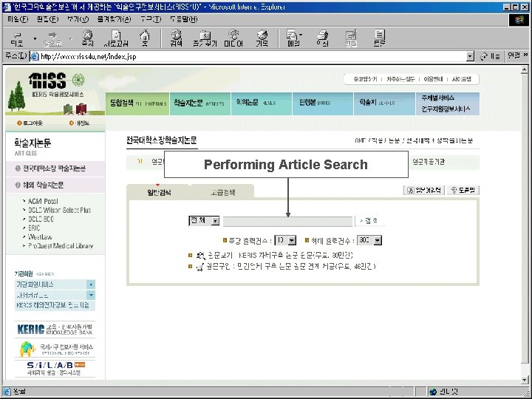
Task: Open the Favorites toolbar icon
Action: pos(205,38)
